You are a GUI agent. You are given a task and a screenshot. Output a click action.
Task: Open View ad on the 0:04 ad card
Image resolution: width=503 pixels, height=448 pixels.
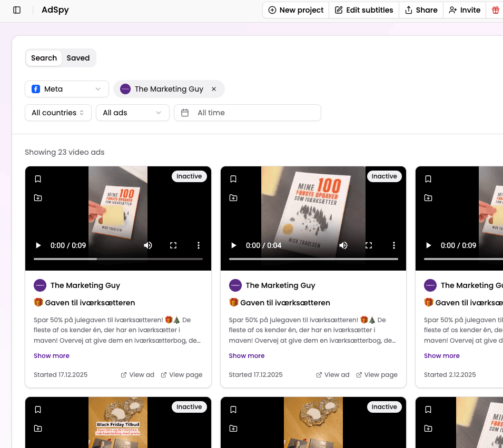[x=333, y=375]
